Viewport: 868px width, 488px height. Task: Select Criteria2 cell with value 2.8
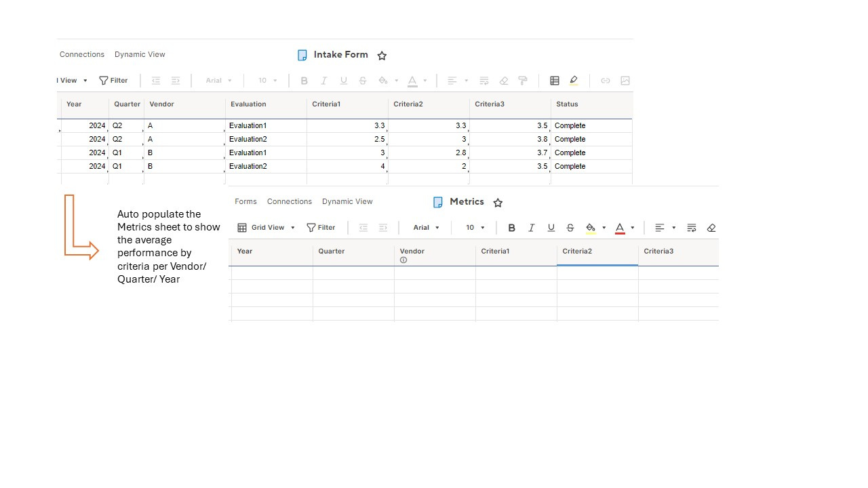[x=429, y=152]
